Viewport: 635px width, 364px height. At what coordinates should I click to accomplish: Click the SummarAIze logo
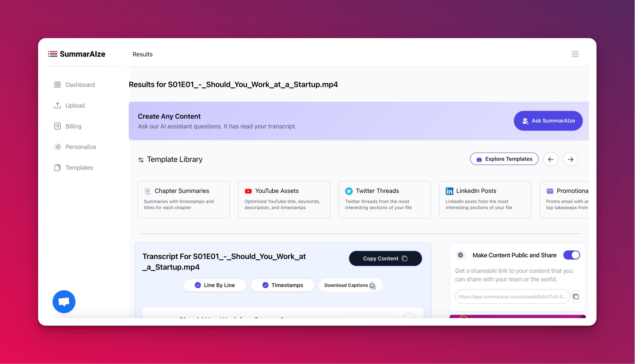coord(77,54)
